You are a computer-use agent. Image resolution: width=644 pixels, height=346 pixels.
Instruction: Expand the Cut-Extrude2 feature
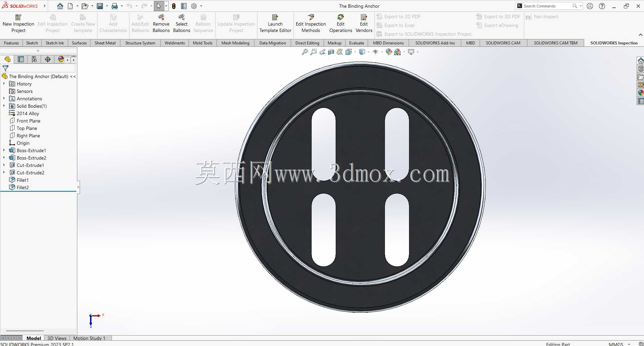point(4,172)
